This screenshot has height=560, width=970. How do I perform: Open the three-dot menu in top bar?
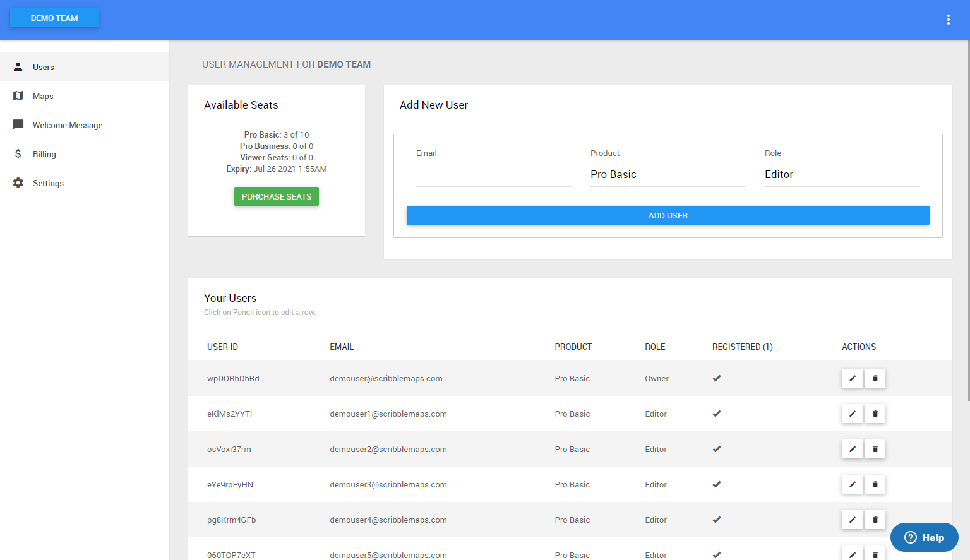pyautogui.click(x=948, y=20)
